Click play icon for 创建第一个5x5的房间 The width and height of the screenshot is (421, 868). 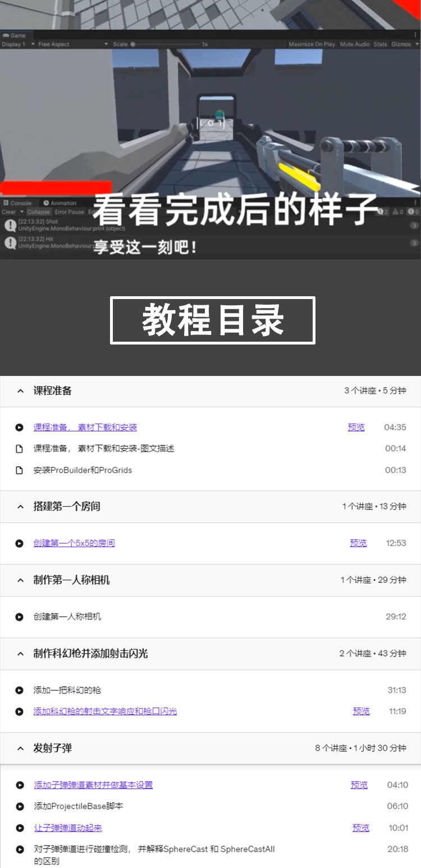pyautogui.click(x=20, y=543)
